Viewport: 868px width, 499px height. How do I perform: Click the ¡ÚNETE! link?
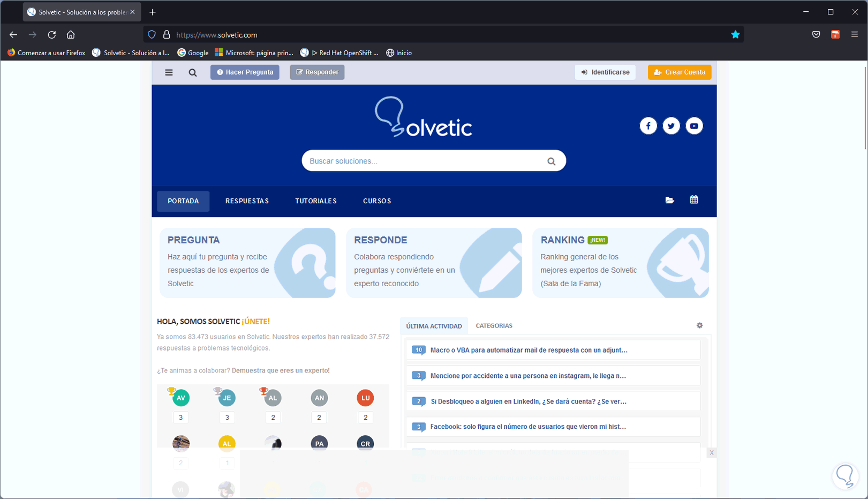point(256,322)
